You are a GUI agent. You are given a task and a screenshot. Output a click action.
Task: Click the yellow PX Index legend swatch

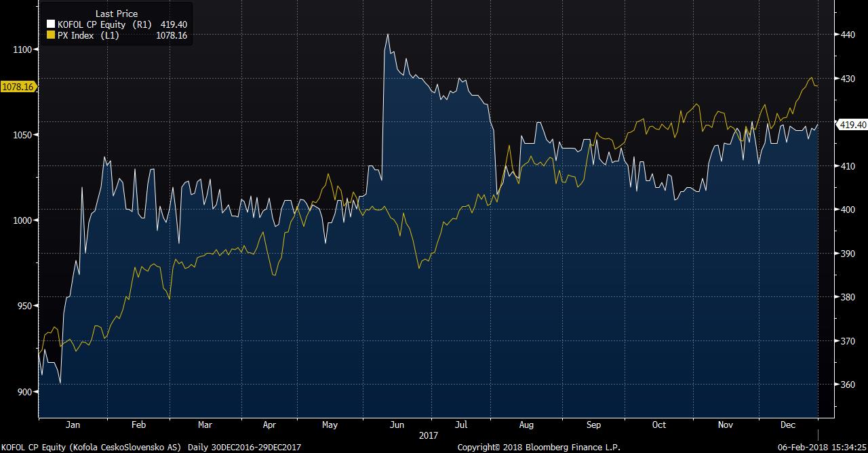coord(50,35)
